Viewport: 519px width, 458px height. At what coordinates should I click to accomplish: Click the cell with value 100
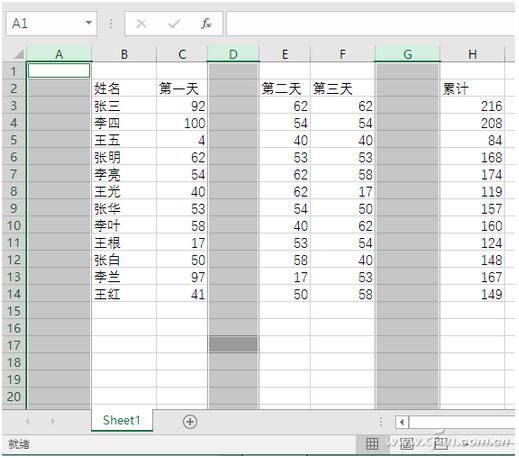182,123
